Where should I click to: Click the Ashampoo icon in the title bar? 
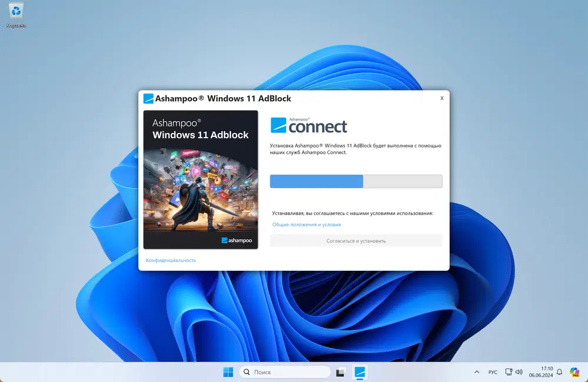click(x=149, y=98)
